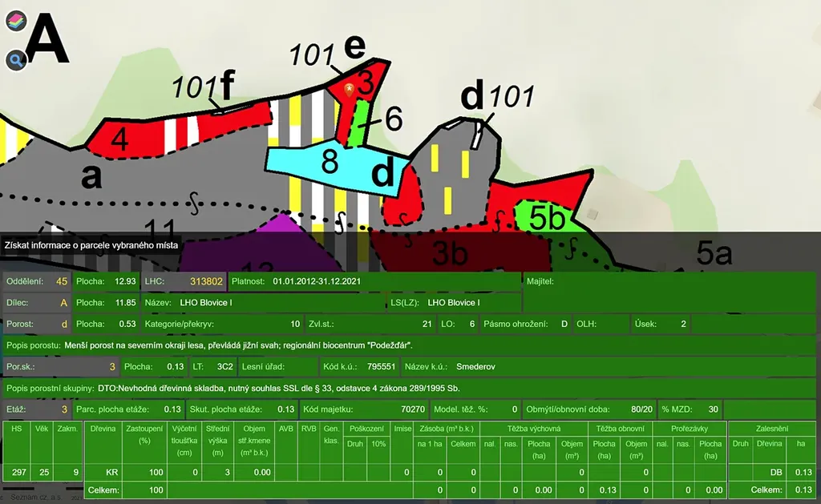Click the Těžba obnovní column header
The height and width of the screenshot is (504, 821).
tap(620, 429)
